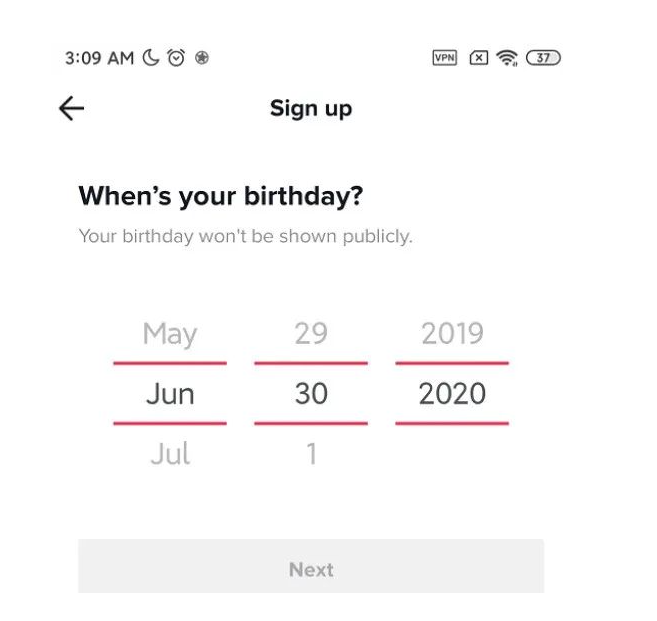The width and height of the screenshot is (657, 621).
Task: Tap the status bar time 3:09 AM
Action: 99,58
